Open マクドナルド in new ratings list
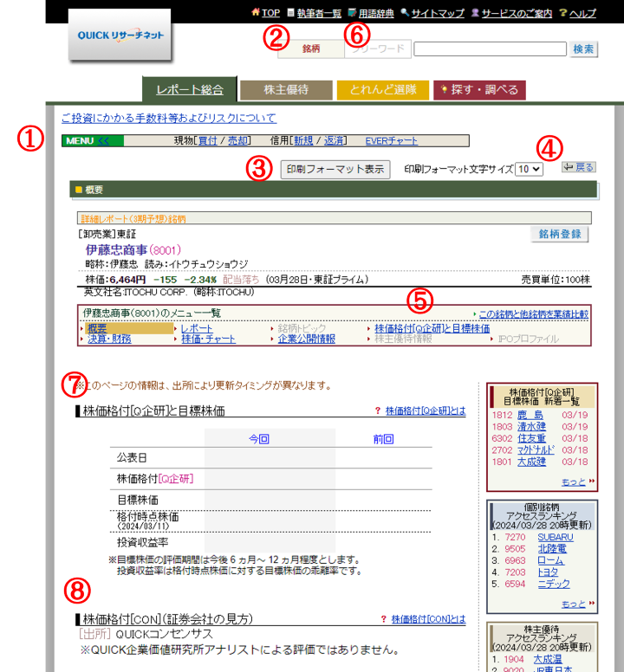This screenshot has width=624, height=672. 536,450
